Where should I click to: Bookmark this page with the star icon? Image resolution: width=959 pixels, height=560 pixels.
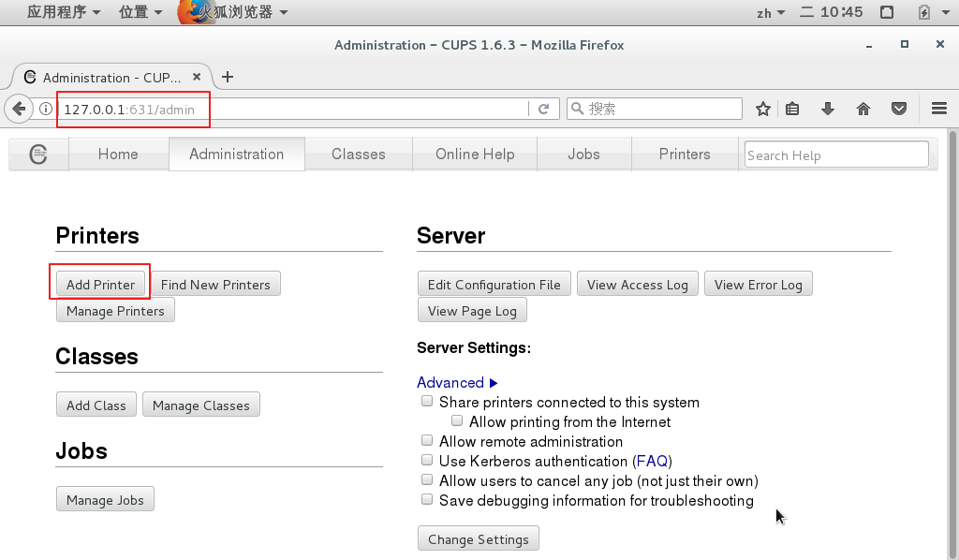click(763, 110)
